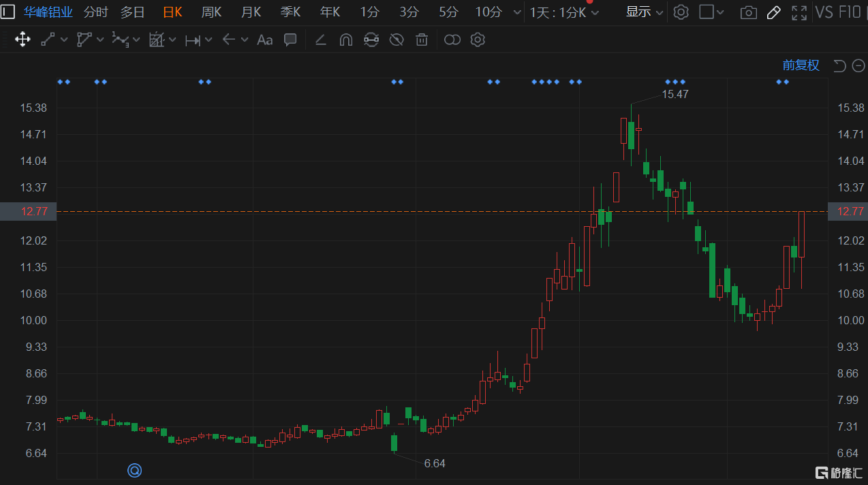Click the blue Q marker on the chart
The width and height of the screenshot is (868, 485).
135,469
